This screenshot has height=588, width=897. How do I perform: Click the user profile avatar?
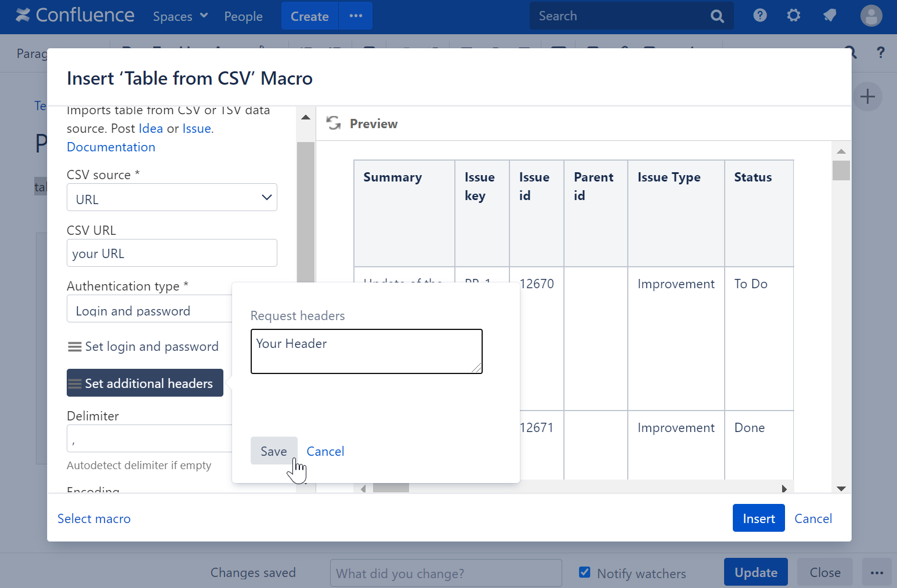pos(871,16)
